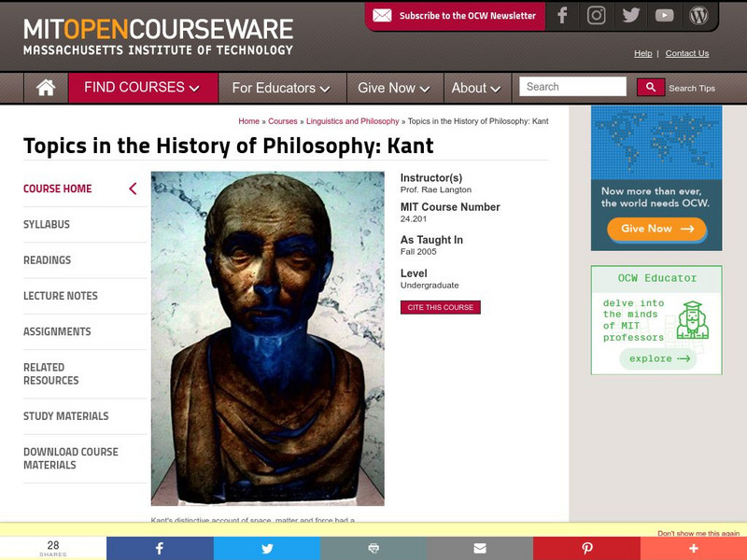Share to Facebook from the bottom share bar
747x560 pixels.
pos(160,548)
